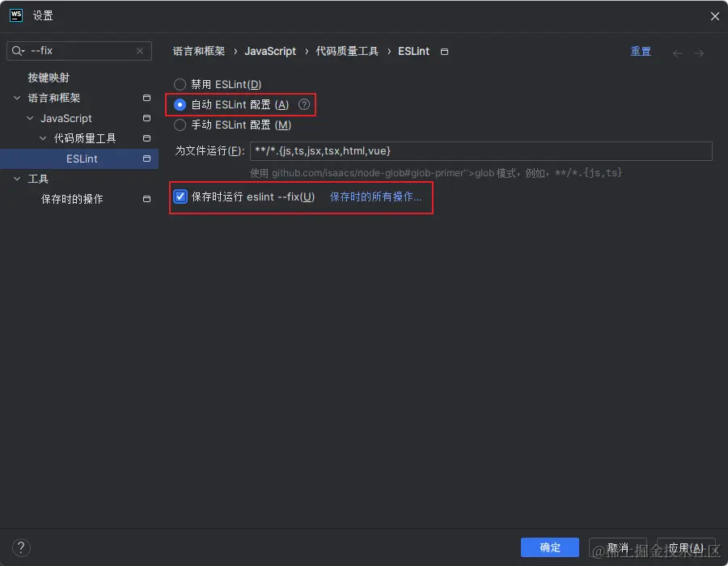Click project-level icon beside 代码质量工具 tree row
This screenshot has height=566, width=728.
pyautogui.click(x=146, y=138)
